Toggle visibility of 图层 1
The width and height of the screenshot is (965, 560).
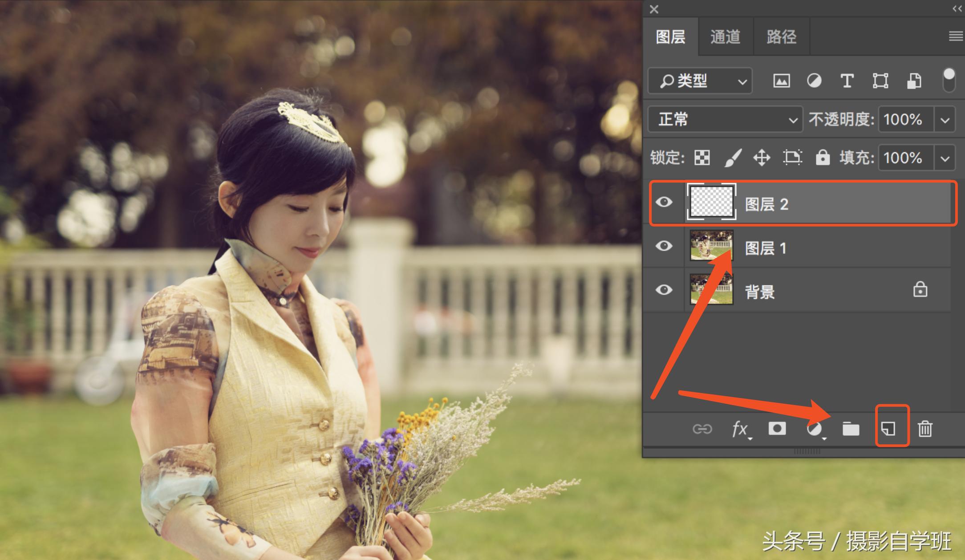[x=664, y=246]
